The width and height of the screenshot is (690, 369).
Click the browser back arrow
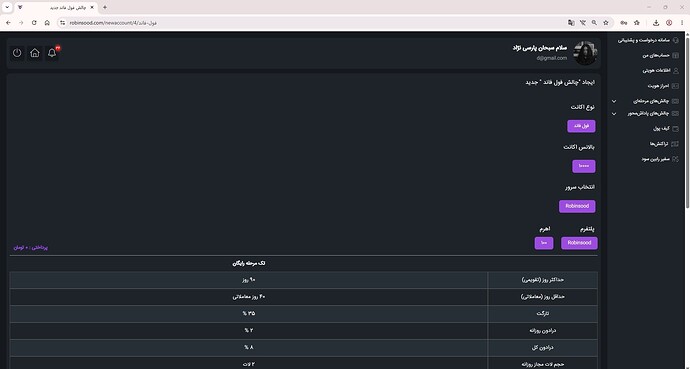coord(8,23)
